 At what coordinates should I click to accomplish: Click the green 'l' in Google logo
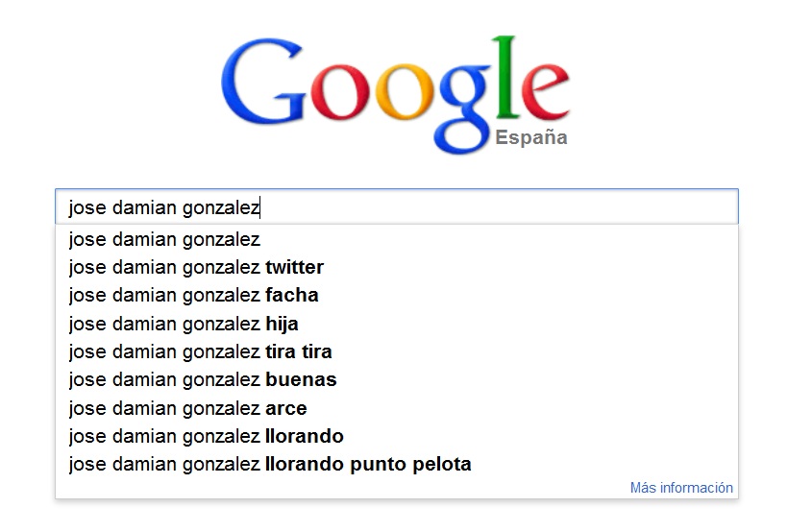pyautogui.click(x=507, y=77)
